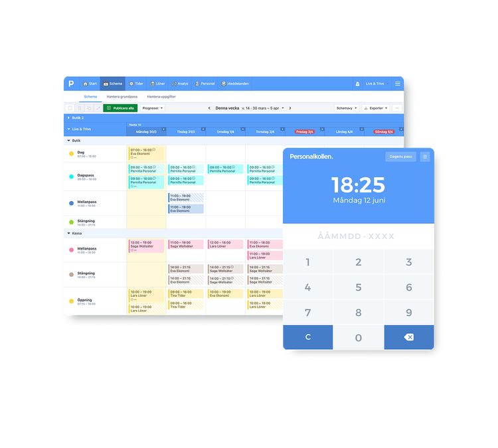Click the Personalkollen P logo icon
Screen dimensions: 498x448
(x=71, y=84)
